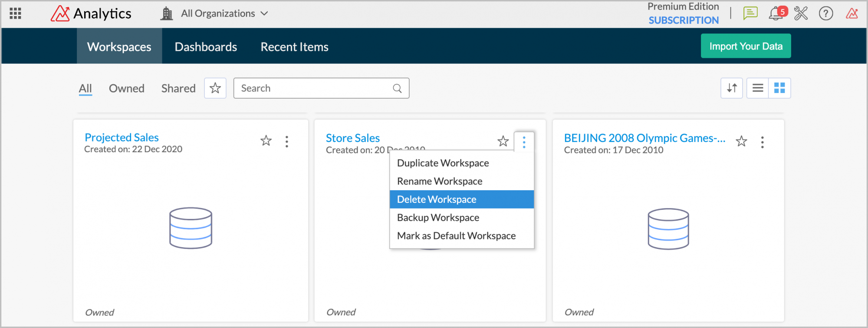This screenshot has height=328, width=868.
Task: Switch to the Dashboards tab
Action: [x=206, y=46]
